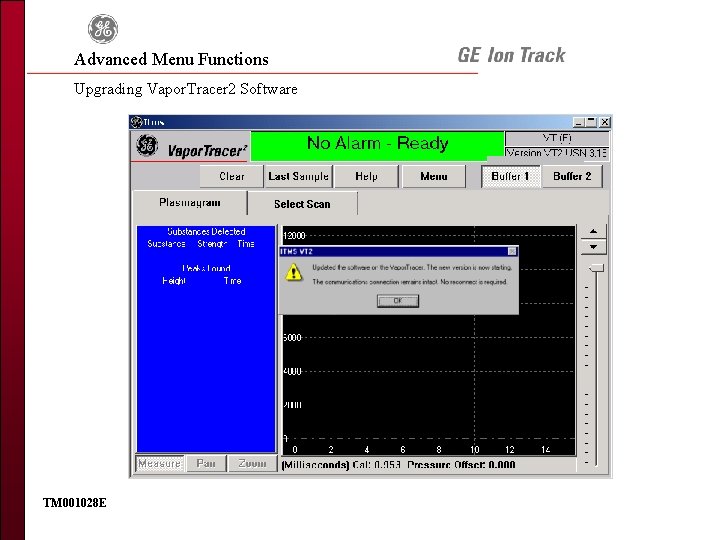This screenshot has height=540, width=720.
Task: Click the Itms window title bar icon
Action: click(x=136, y=122)
